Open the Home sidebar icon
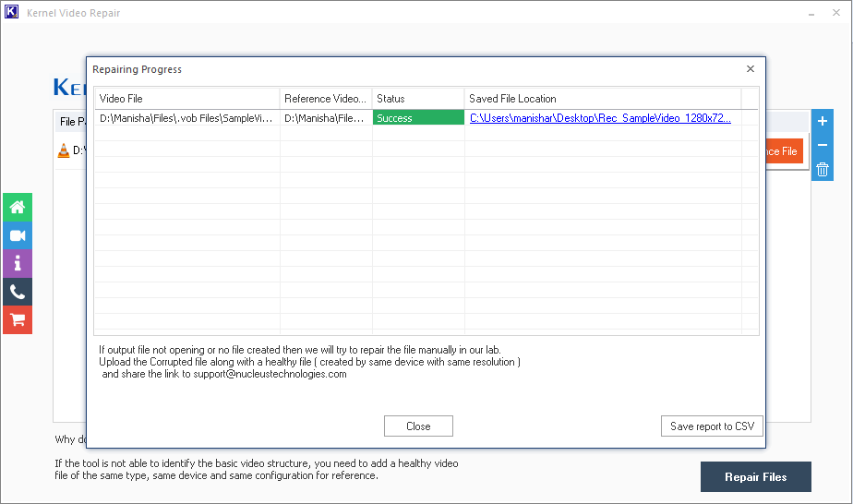This screenshot has width=853, height=504. coord(18,207)
